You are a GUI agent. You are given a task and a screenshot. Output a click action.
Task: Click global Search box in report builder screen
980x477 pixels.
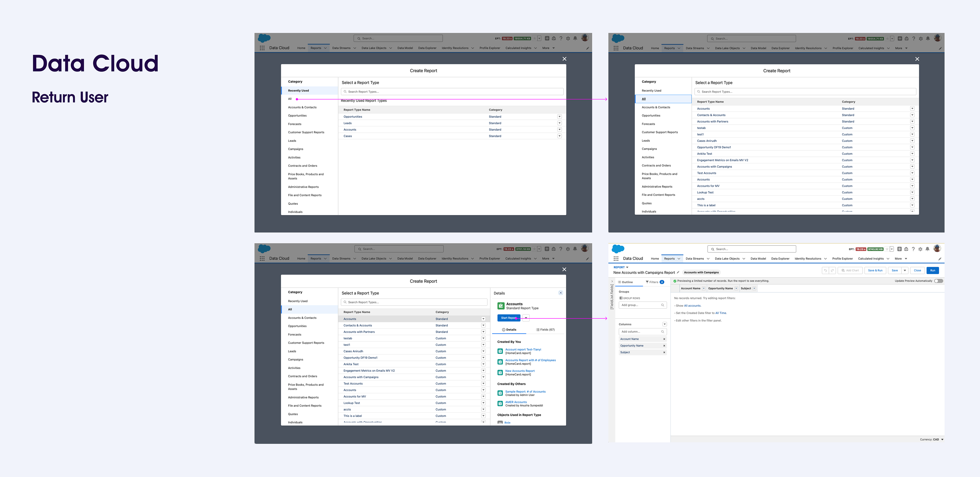751,249
